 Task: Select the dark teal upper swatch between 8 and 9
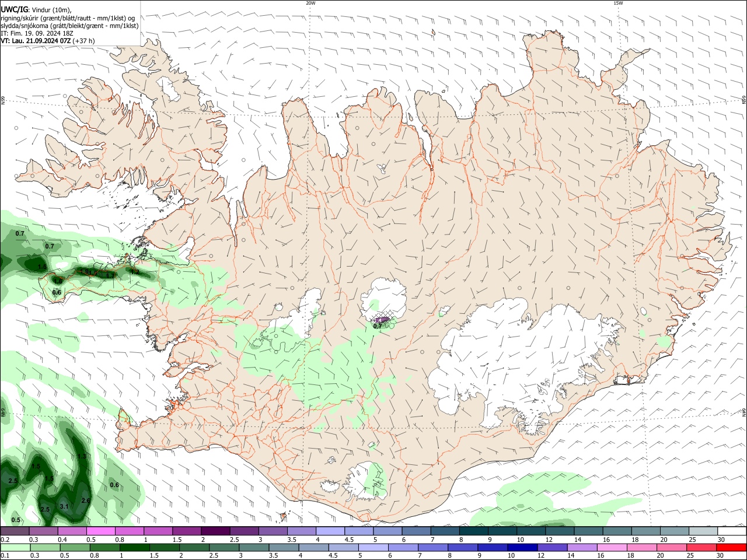473,531
